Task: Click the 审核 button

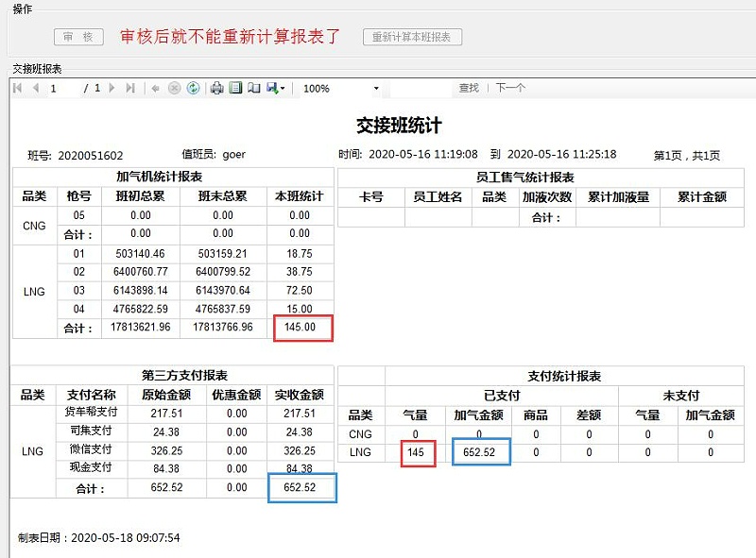Action: pyautogui.click(x=77, y=38)
